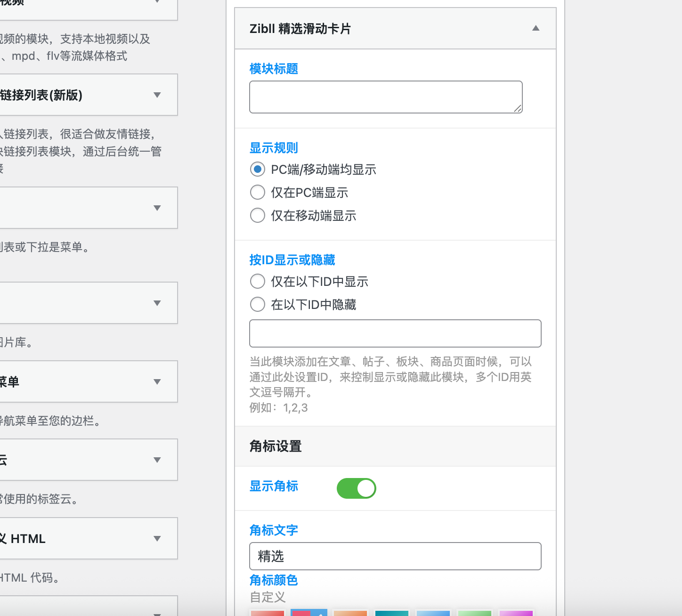Click the ID filter input box
This screenshot has height=616, width=682.
click(x=395, y=333)
